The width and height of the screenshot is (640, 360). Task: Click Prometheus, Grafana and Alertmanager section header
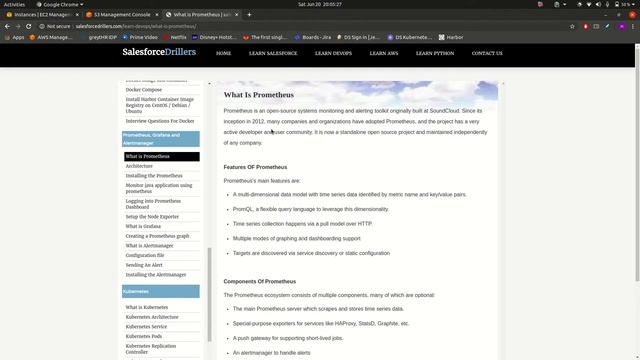[x=161, y=139]
